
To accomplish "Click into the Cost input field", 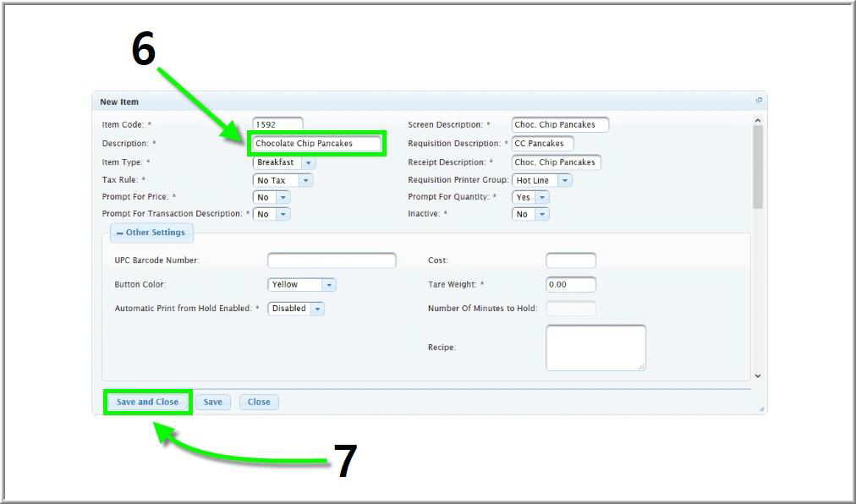I will click(570, 260).
